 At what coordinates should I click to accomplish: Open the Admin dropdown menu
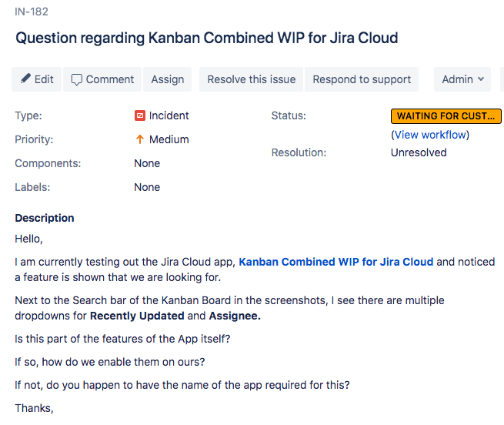[x=462, y=79]
